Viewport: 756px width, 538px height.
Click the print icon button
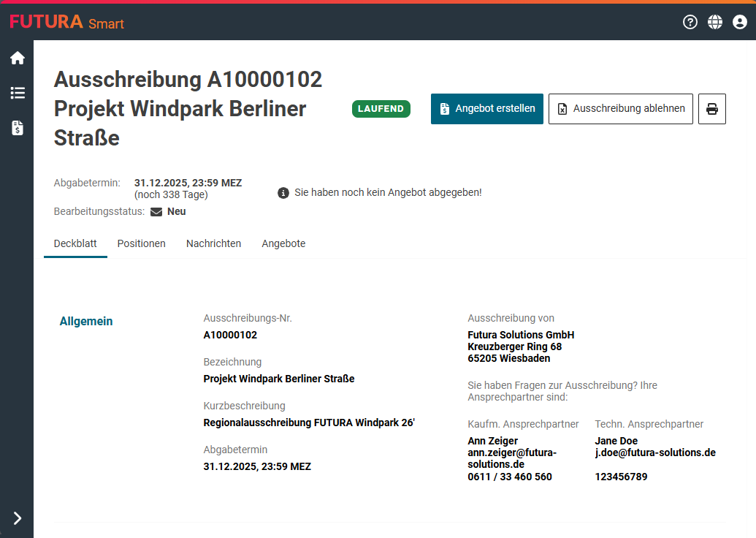pos(711,109)
